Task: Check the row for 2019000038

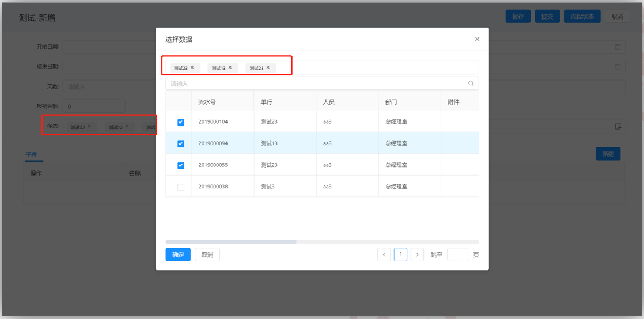Action: (181, 187)
